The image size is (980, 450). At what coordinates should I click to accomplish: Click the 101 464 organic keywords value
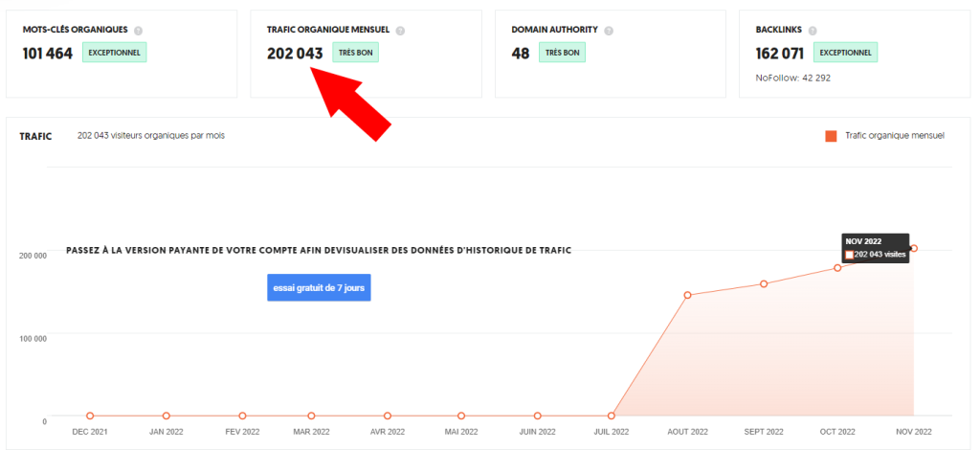48,54
